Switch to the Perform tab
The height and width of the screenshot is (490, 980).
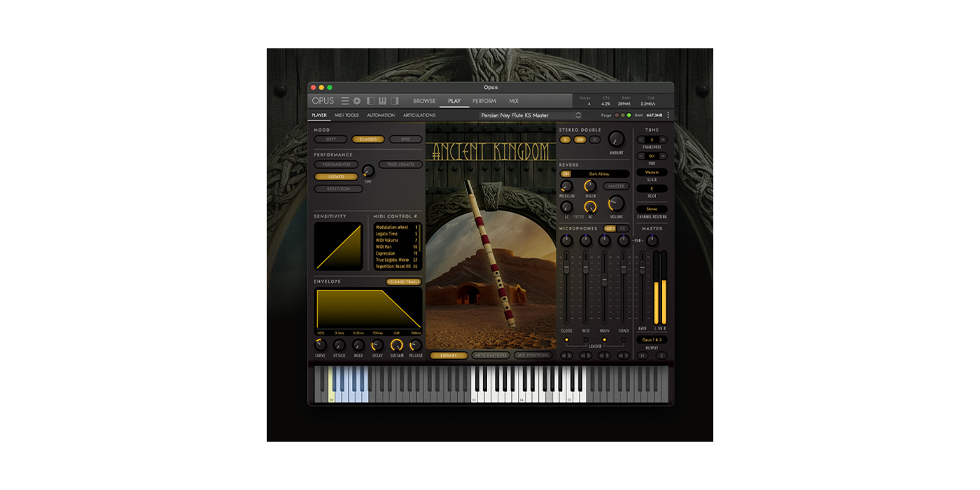pos(484,101)
